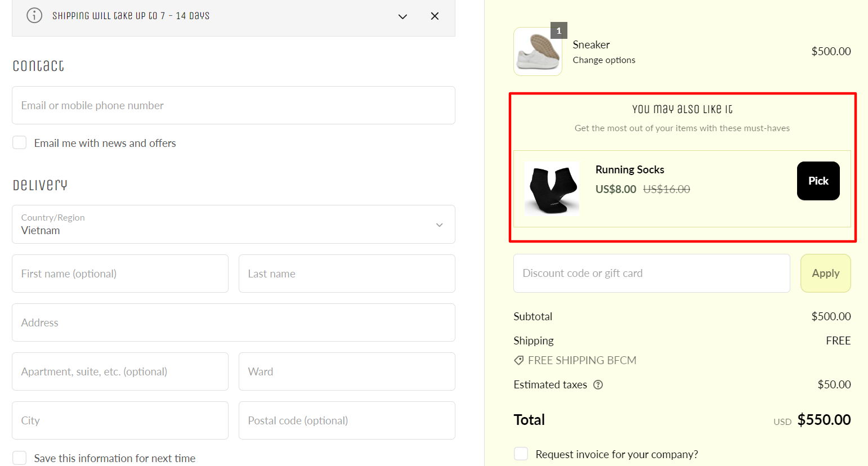Click the US$8.00 discounted price

pos(616,189)
